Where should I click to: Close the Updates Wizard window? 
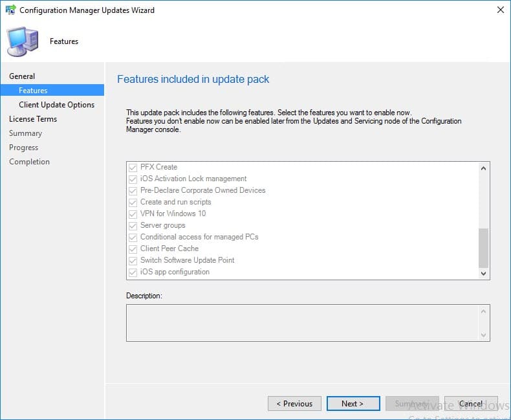tap(500, 10)
